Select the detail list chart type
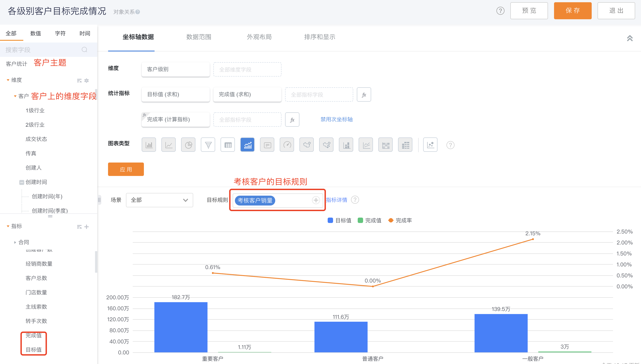The width and height of the screenshot is (641, 364). tap(405, 145)
